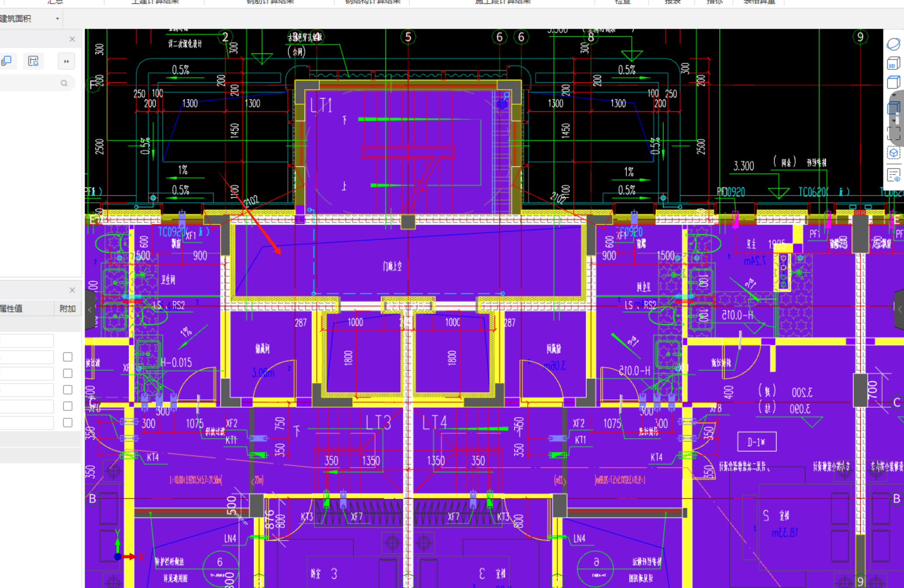The width and height of the screenshot is (904, 588).
Task: Click the LT1 stair label in drawing
Action: click(321, 105)
